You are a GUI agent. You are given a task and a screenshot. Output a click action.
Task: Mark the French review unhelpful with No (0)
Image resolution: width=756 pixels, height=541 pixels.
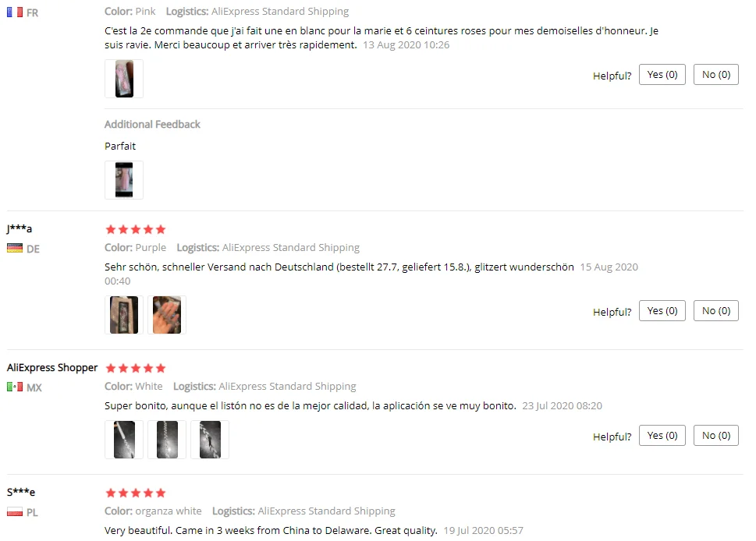click(x=716, y=75)
